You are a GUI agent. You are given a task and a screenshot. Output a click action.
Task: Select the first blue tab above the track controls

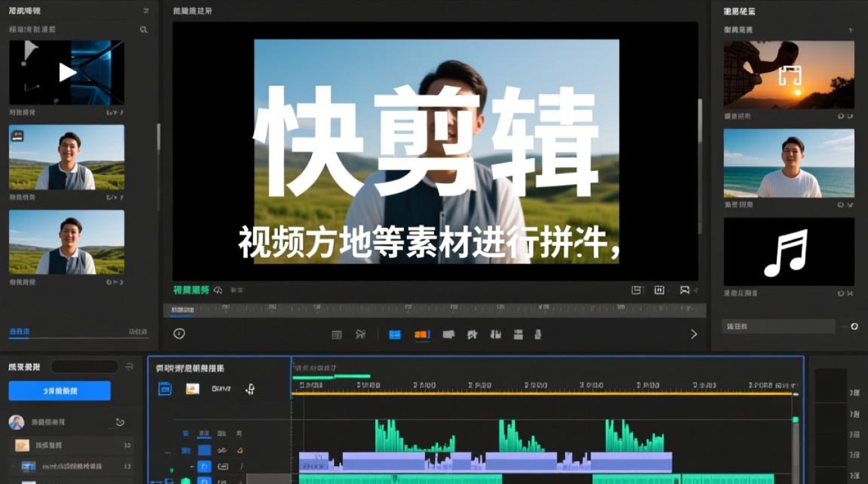pos(186,433)
